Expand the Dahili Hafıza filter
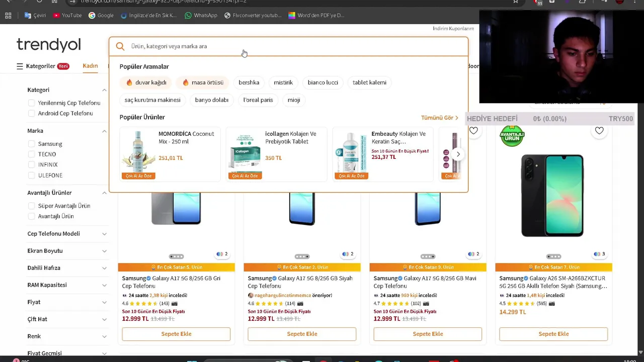This screenshot has width=644, height=362. (x=104, y=268)
